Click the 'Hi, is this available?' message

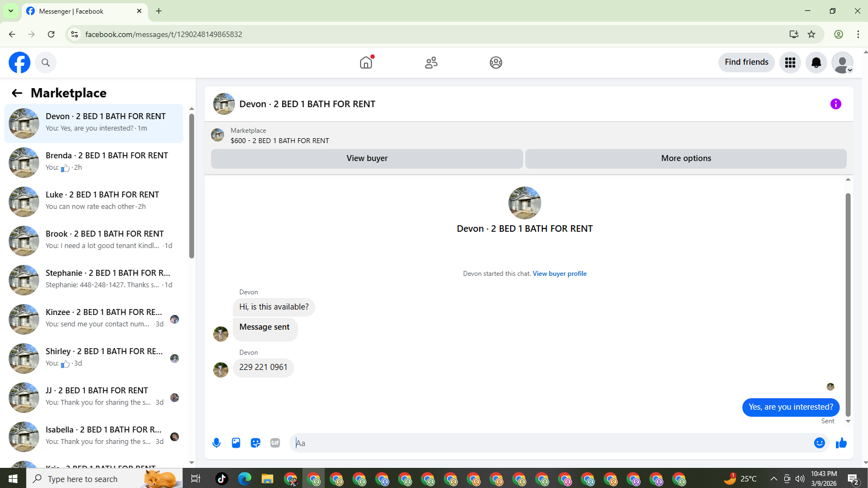tap(274, 307)
